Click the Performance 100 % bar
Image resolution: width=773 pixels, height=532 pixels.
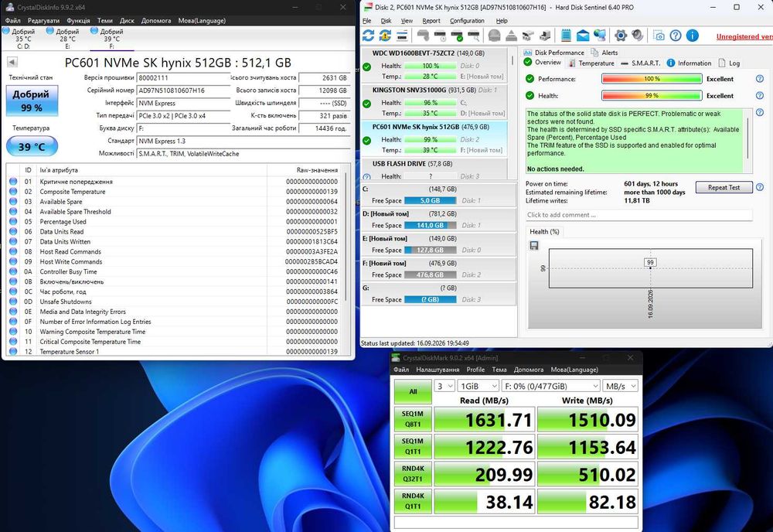[x=652, y=79]
